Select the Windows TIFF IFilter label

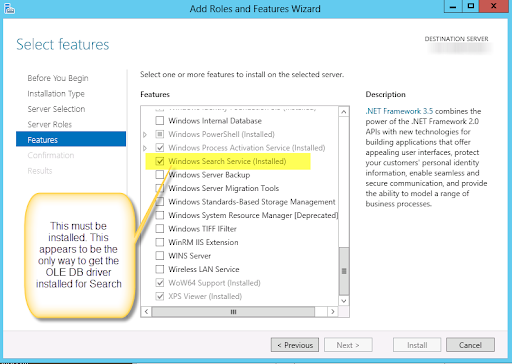coord(202,229)
